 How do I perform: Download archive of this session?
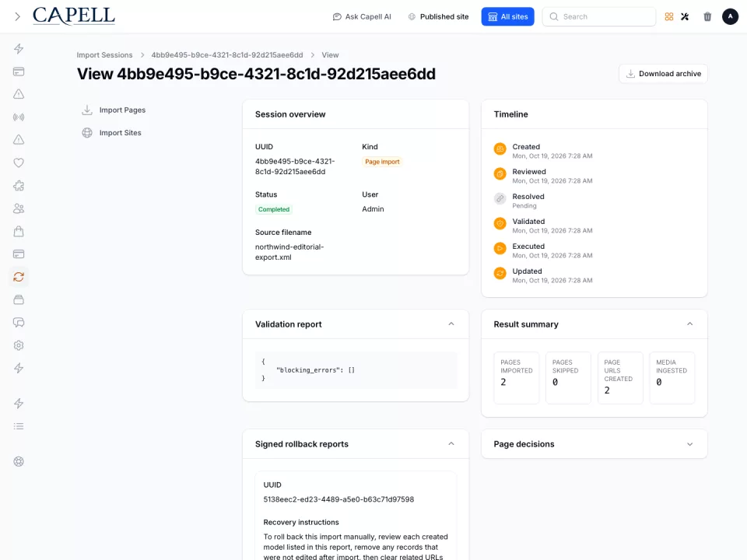[663, 74]
